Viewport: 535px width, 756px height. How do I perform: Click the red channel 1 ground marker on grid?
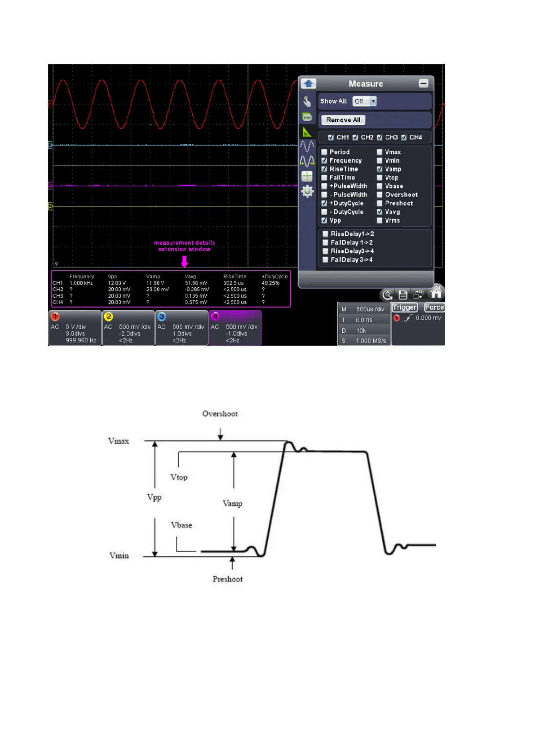pos(50,104)
